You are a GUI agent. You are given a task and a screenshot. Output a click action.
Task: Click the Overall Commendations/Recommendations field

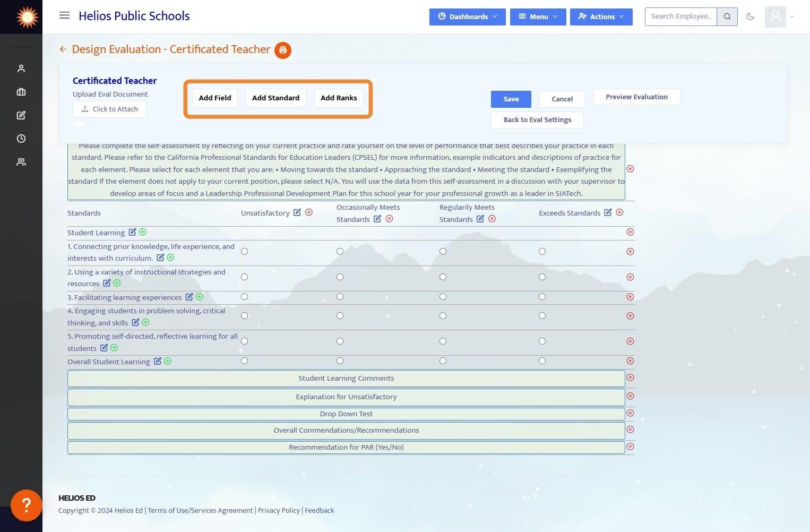(x=346, y=430)
